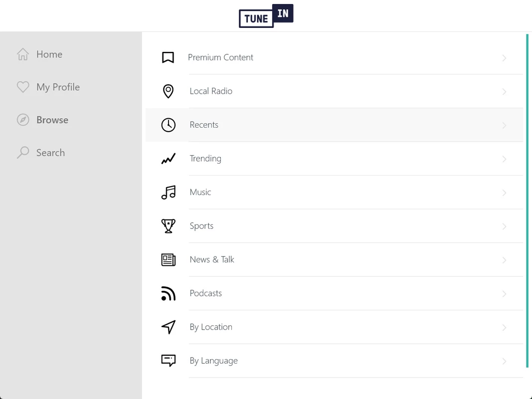Click the Recents clock icon
The width and height of the screenshot is (532, 399).
point(169,125)
